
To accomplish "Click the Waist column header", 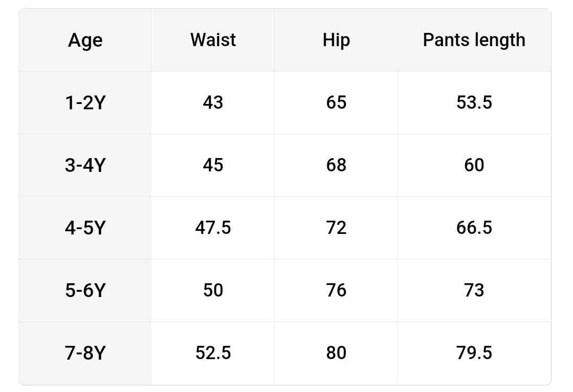I will (213, 40).
